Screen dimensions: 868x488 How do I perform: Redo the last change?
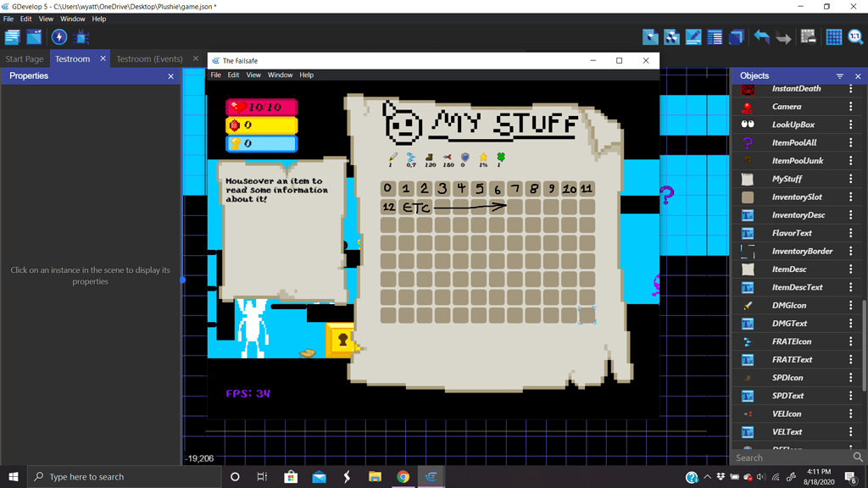[x=782, y=36]
